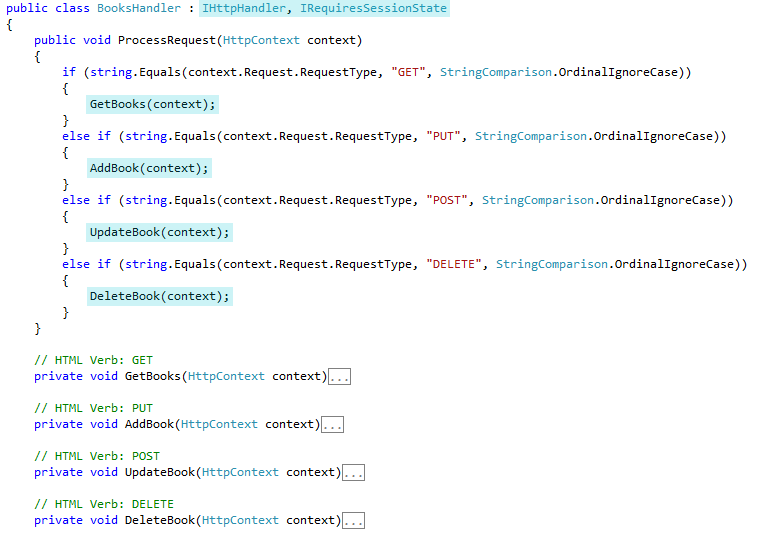The width and height of the screenshot is (757, 534).
Task: Click UpdateBook in the private method declaration
Action: 160,472
